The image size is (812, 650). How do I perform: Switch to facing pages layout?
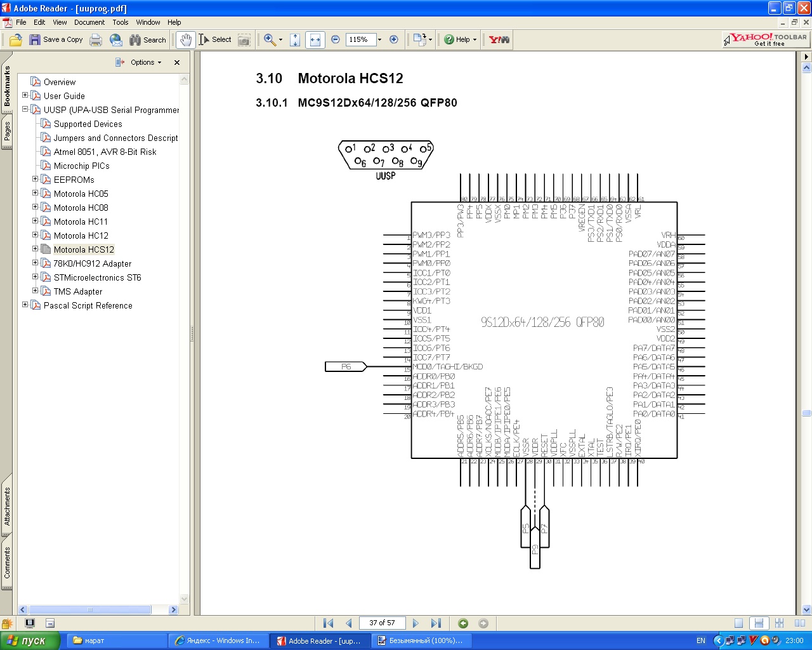pos(799,623)
